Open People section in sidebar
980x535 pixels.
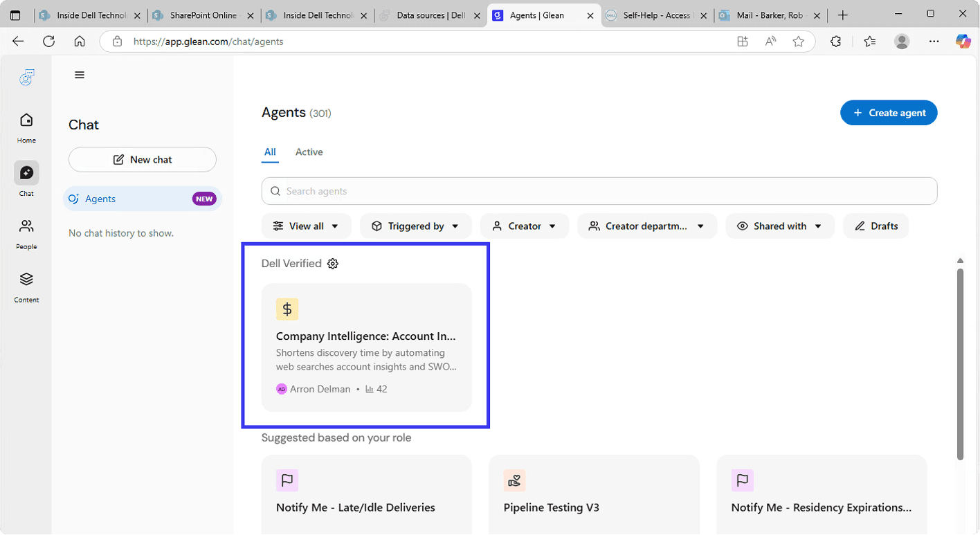click(x=26, y=233)
